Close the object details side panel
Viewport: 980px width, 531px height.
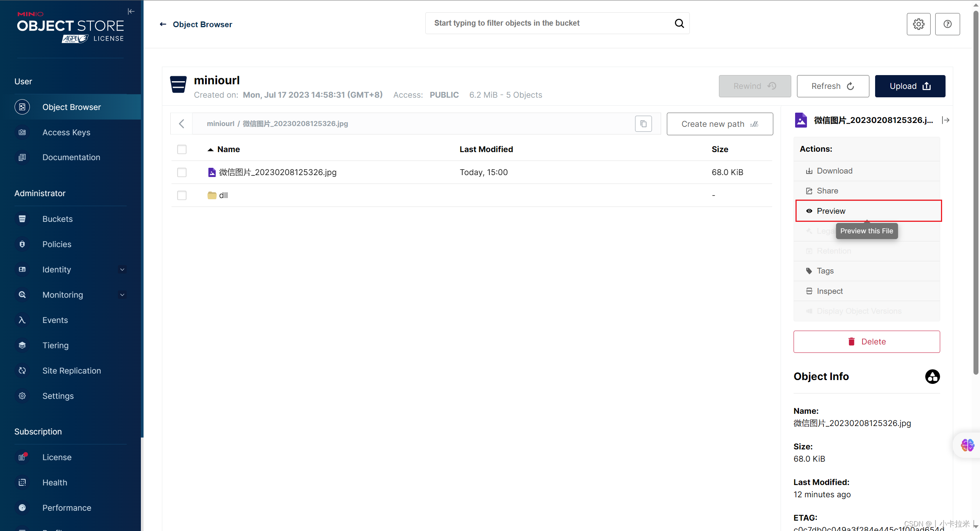[x=946, y=120]
